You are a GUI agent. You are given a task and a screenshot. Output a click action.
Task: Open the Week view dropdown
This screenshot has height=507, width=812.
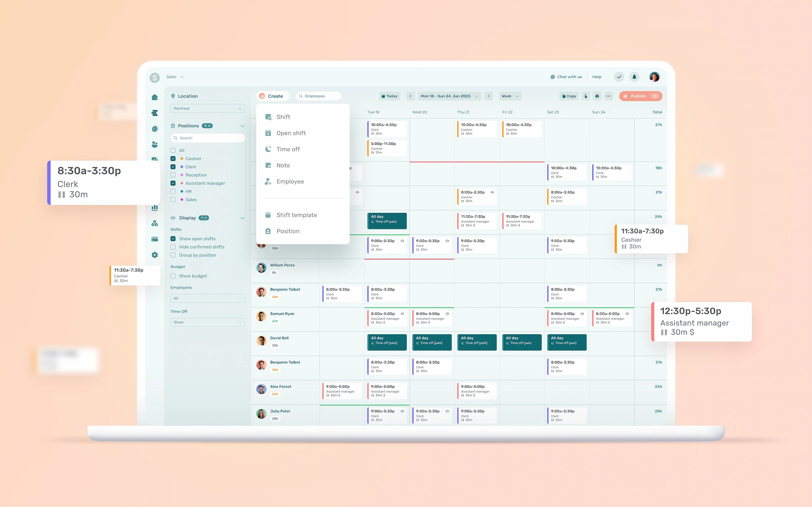(510, 96)
